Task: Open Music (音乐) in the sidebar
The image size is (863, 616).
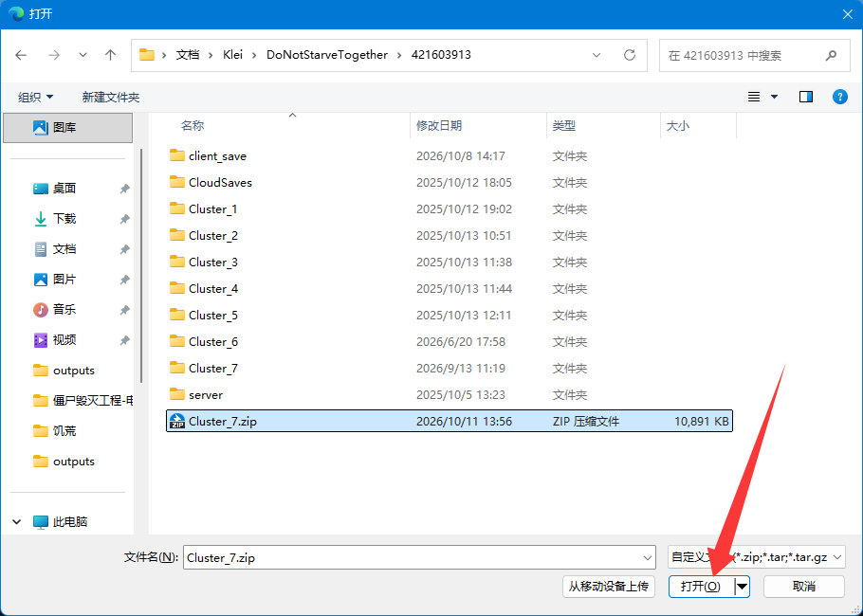Action: (x=64, y=310)
